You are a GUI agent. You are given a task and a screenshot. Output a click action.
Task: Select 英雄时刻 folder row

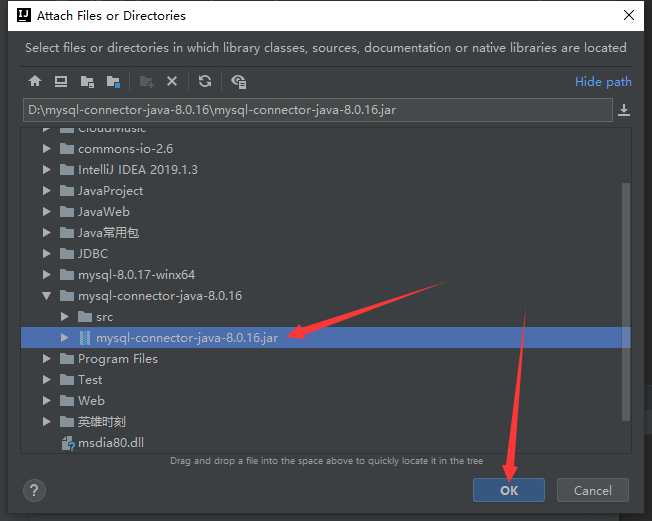(x=326, y=422)
